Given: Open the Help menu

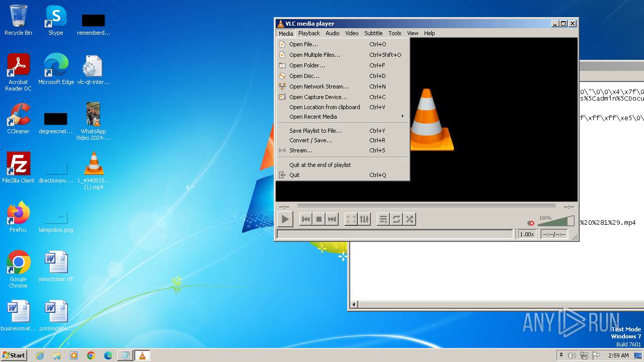Looking at the screenshot, I should point(429,33).
